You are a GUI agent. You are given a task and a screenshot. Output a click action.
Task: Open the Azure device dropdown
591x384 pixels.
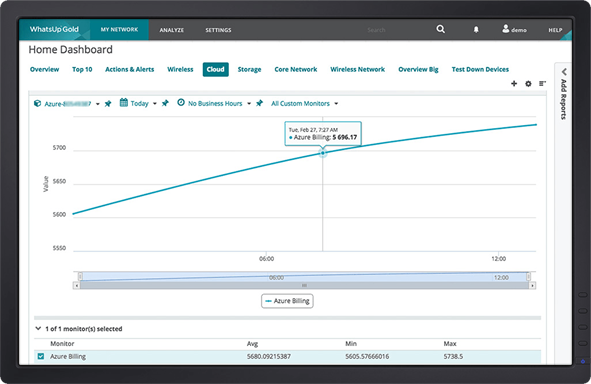(98, 104)
